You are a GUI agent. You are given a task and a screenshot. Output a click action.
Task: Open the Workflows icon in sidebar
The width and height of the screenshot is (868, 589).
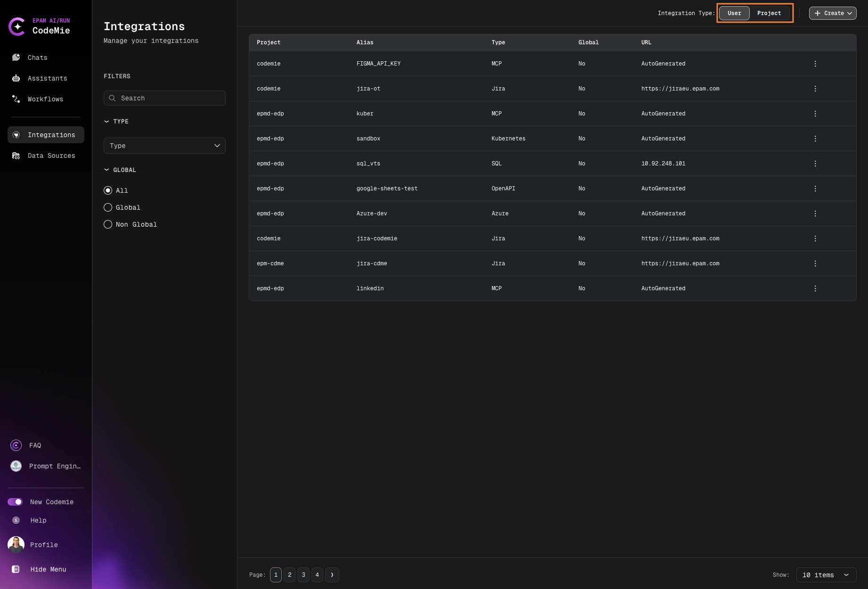pyautogui.click(x=16, y=99)
